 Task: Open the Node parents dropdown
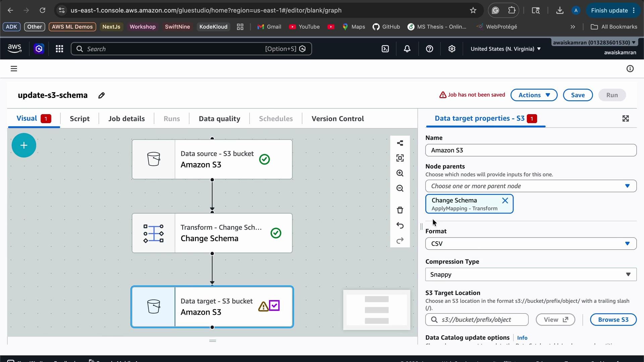click(531, 186)
